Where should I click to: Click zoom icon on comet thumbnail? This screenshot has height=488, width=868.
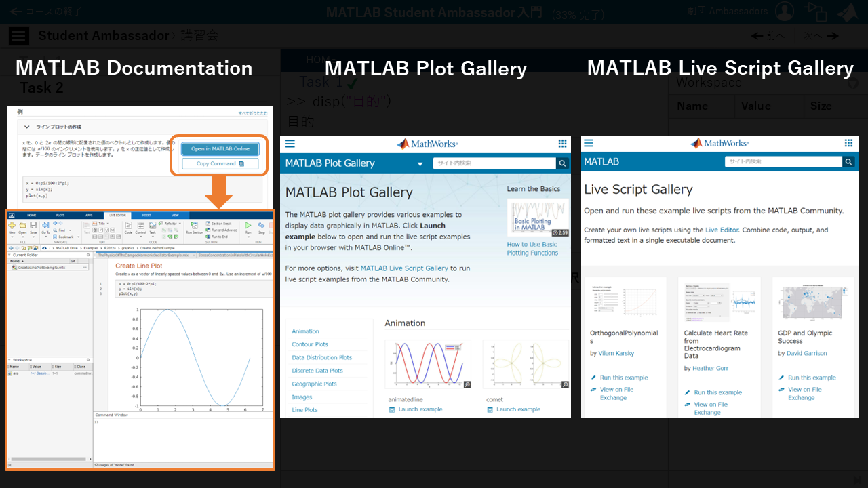click(x=565, y=384)
